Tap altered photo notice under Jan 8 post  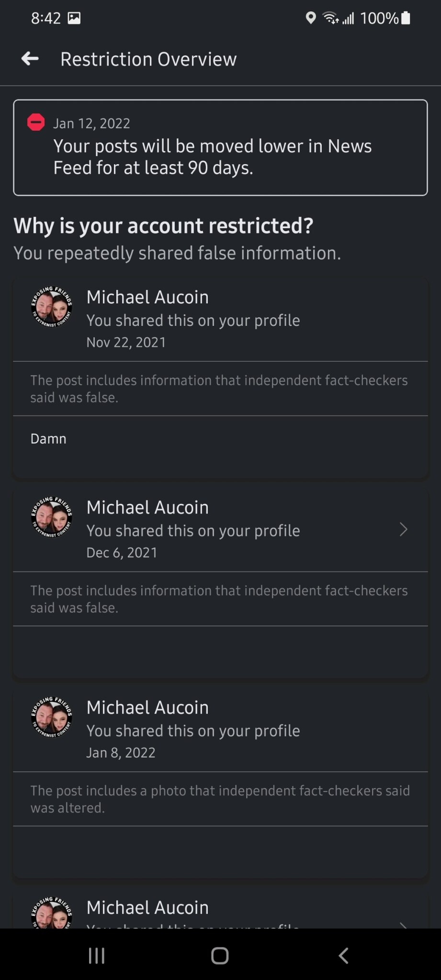[220, 799]
